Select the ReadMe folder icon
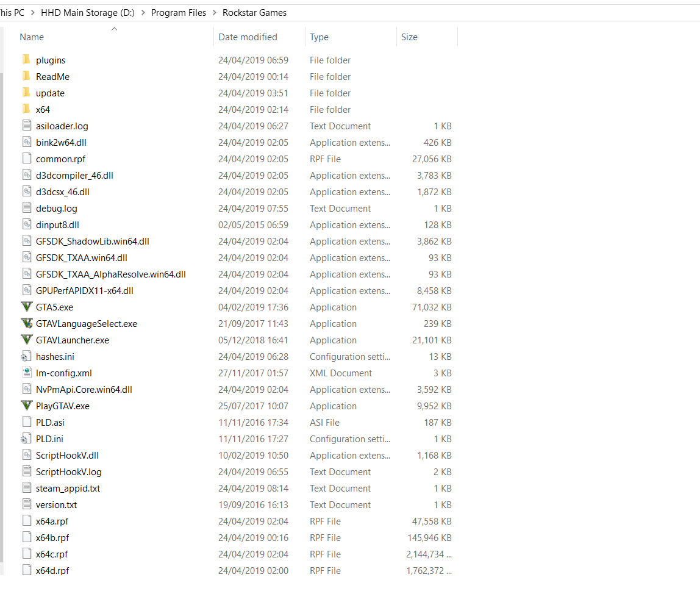The image size is (700, 591). pyautogui.click(x=27, y=76)
